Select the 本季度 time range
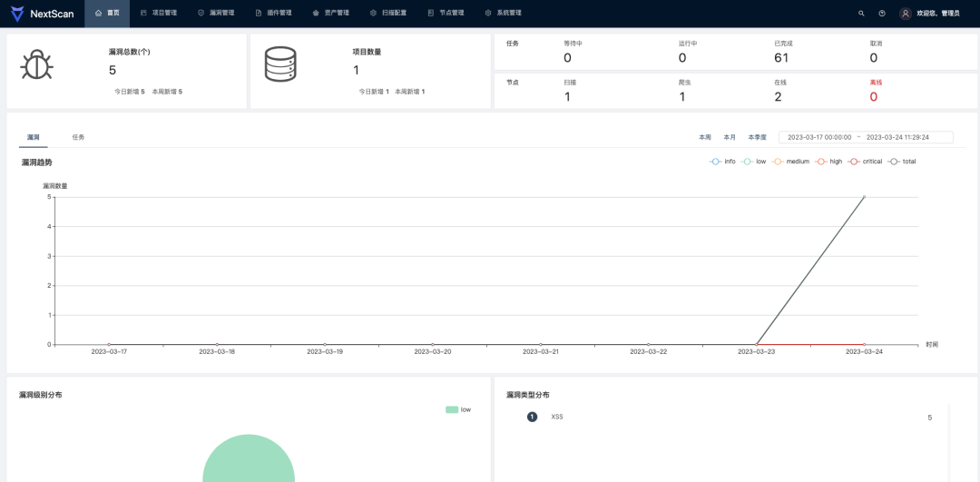The height and width of the screenshot is (482, 980). 757,137
